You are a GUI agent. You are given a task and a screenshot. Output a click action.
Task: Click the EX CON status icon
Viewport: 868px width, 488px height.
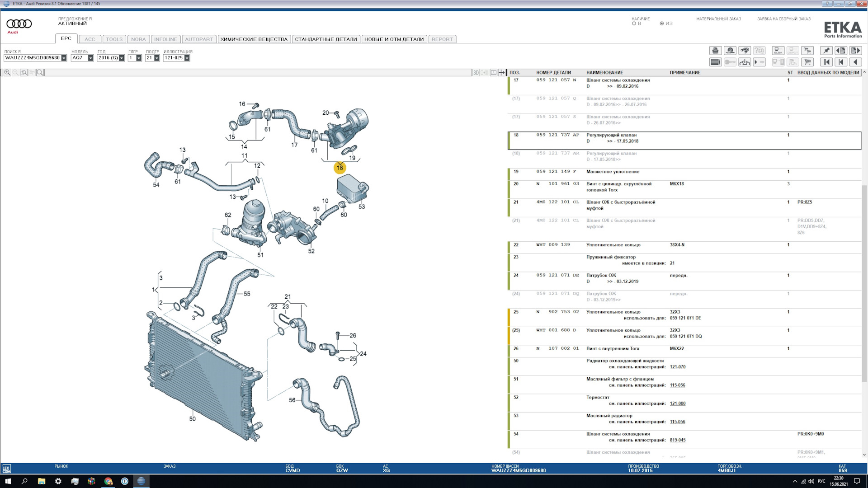click(x=6, y=469)
